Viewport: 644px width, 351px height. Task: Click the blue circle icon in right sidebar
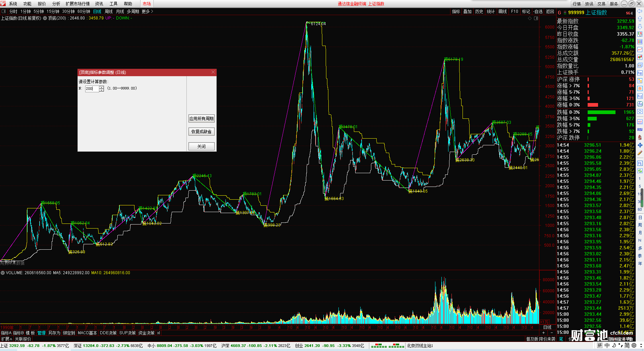coord(640,112)
